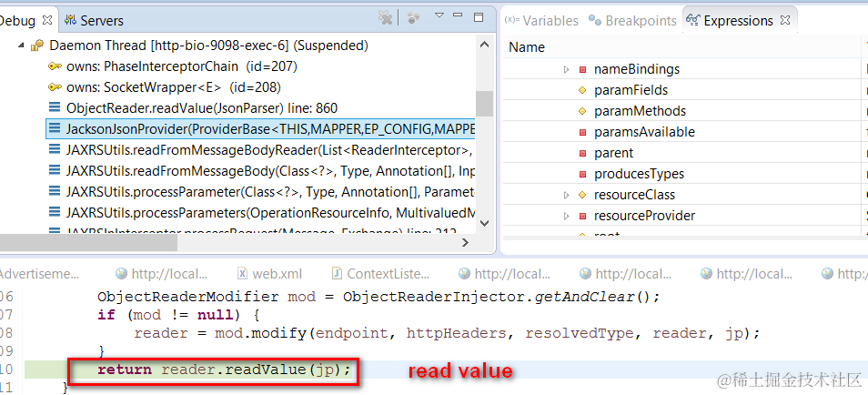Select the producesTypes row

coord(681,174)
